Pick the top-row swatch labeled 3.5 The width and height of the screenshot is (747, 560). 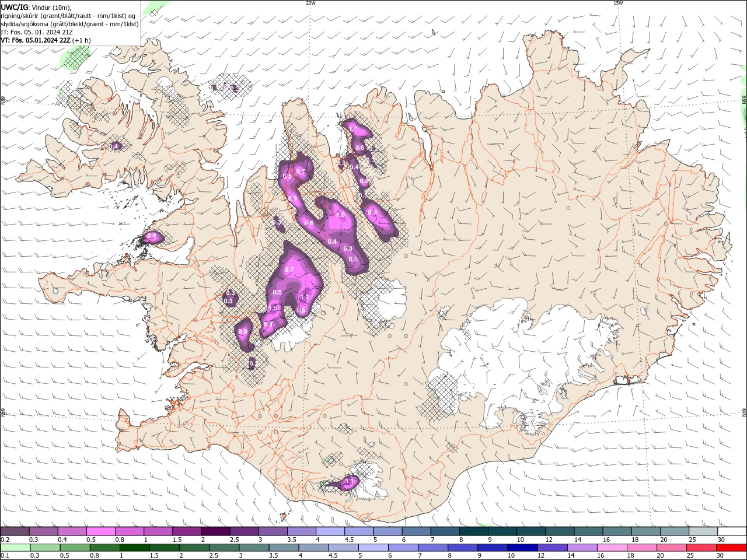click(x=302, y=531)
